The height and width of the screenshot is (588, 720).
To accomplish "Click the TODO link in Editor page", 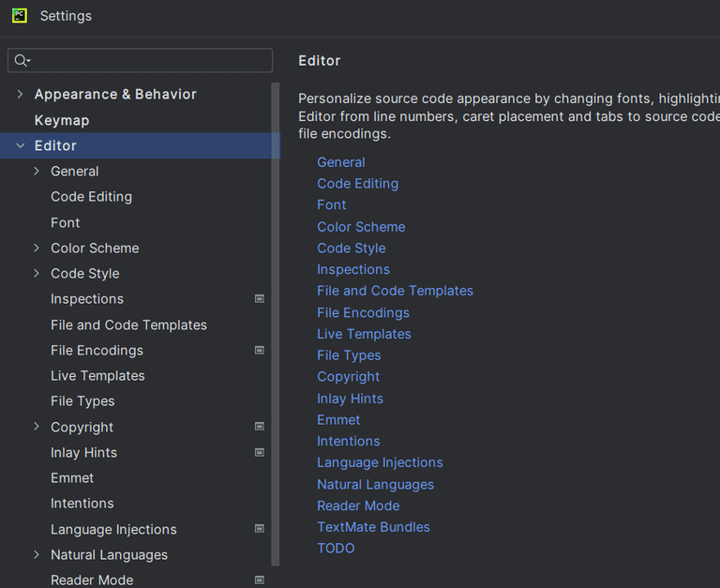I will (336, 549).
